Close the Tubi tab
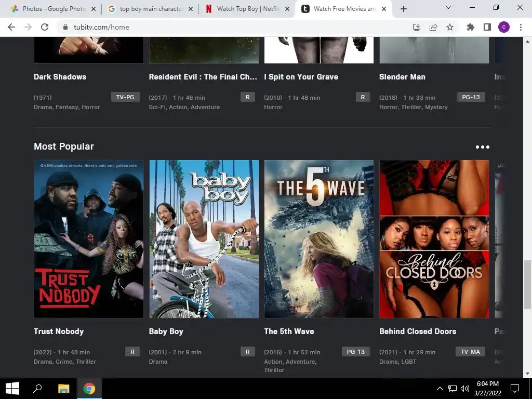This screenshot has height=399, width=532. pyautogui.click(x=384, y=9)
